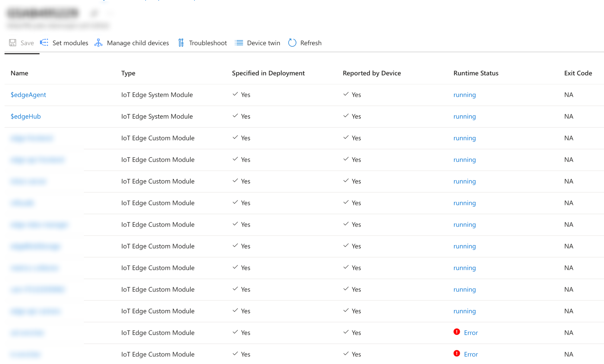The image size is (604, 364).
Task: Click the Refresh circular arrow icon
Action: [292, 43]
